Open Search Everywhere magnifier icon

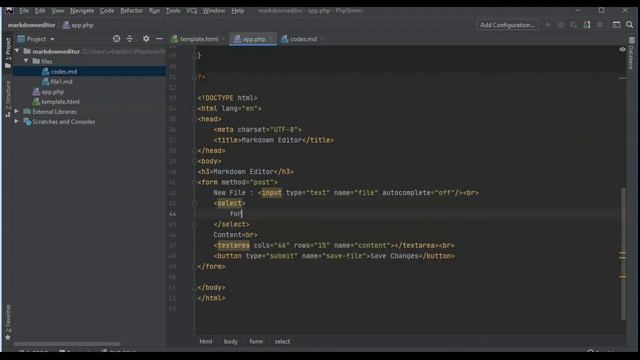point(630,25)
